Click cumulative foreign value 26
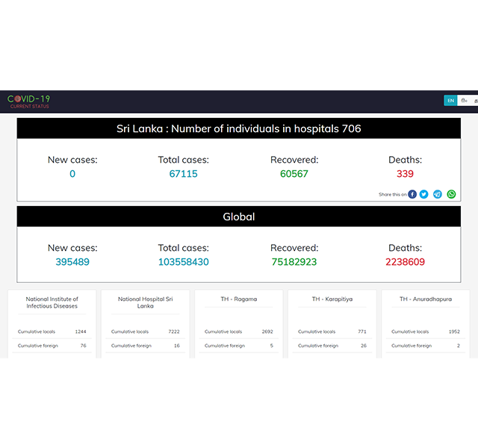 (x=364, y=345)
